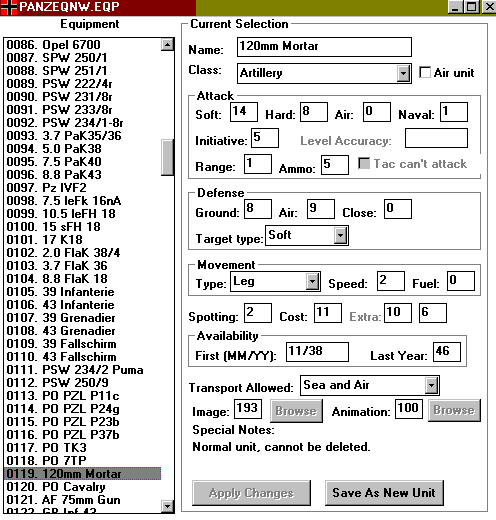This screenshot has height=520, width=496.
Task: Click the Browse button next to Animation
Action: click(454, 410)
